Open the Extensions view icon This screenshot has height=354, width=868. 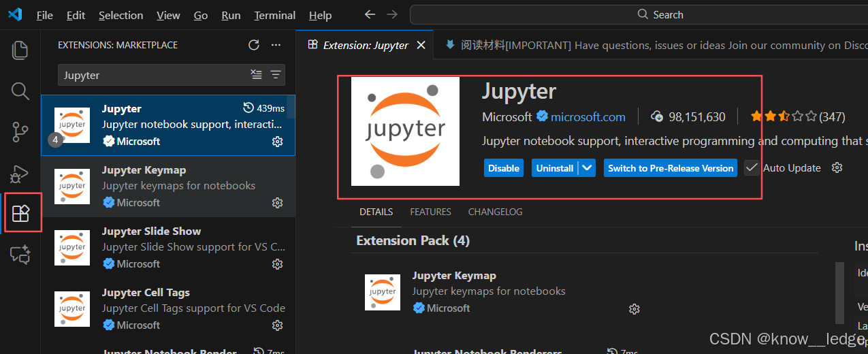21,214
